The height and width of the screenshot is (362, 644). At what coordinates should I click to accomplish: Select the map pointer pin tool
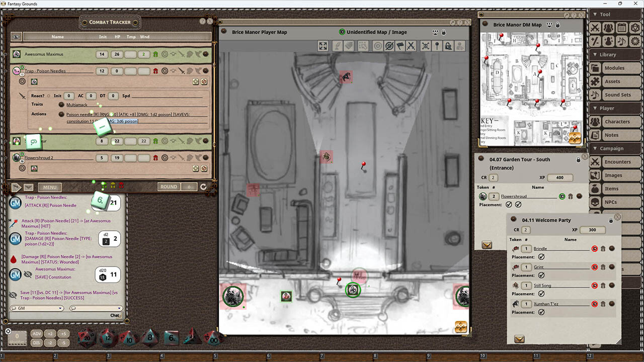(x=437, y=46)
